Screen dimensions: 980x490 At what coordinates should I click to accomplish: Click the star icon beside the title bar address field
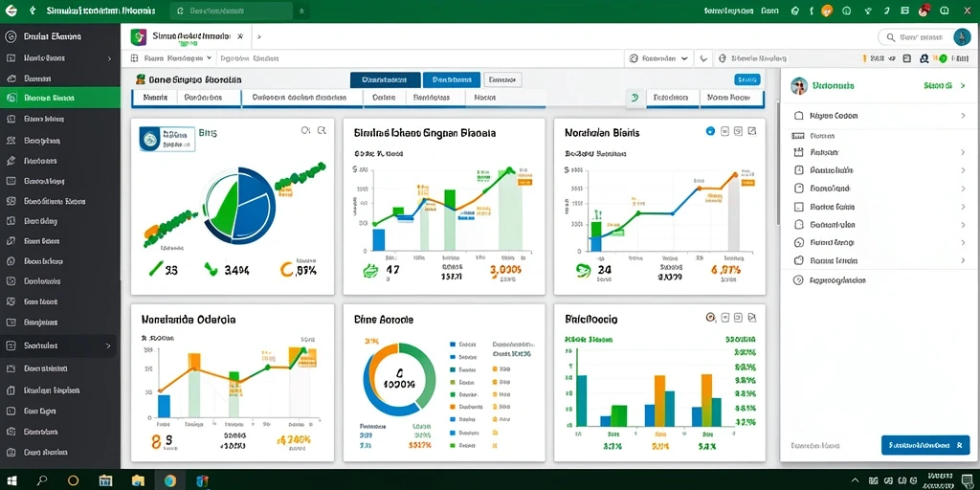click(301, 11)
